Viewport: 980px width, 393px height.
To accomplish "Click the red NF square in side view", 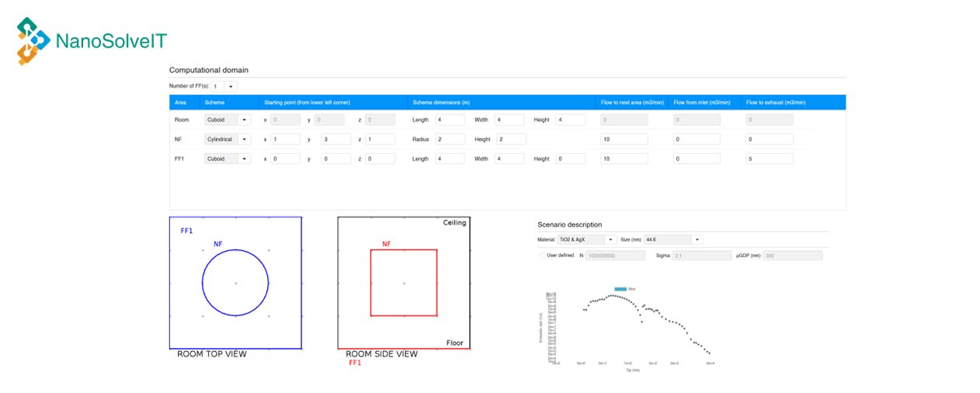I will point(436,283).
